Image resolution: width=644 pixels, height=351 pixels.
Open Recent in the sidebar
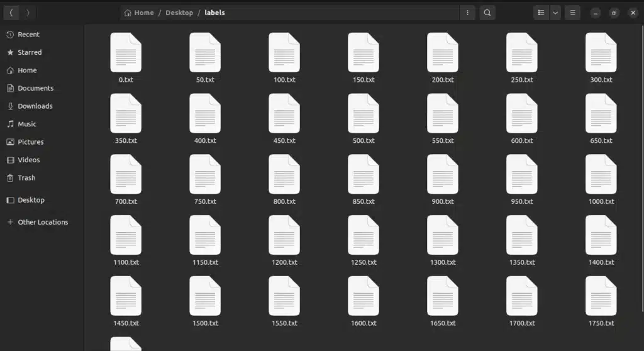(x=42, y=35)
